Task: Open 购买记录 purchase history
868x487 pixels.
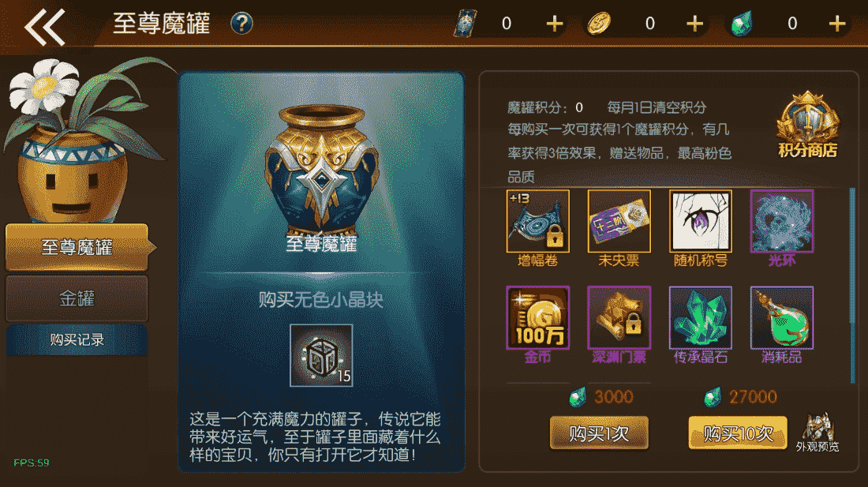Action: click(x=77, y=339)
